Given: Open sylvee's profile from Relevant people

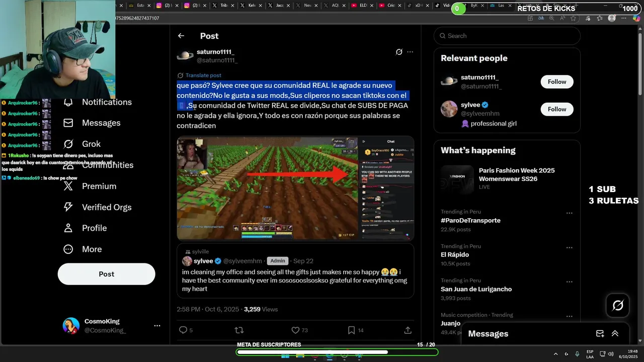Looking at the screenshot, I should coord(471,105).
